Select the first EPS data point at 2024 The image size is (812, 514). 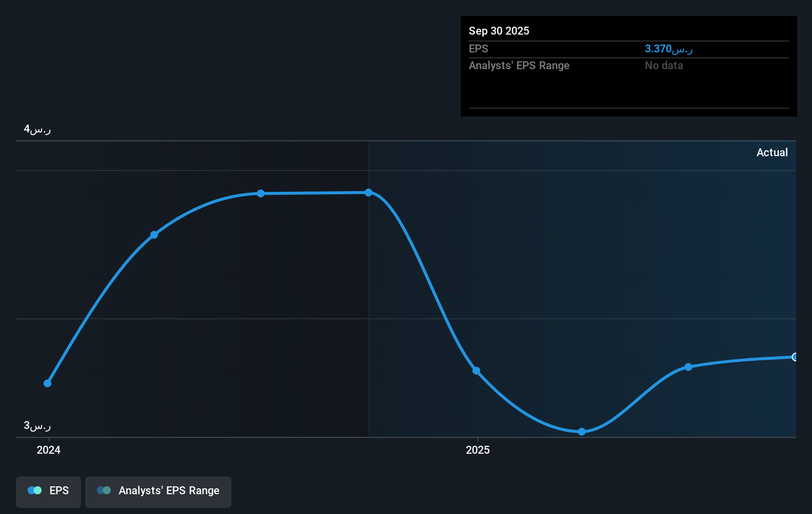click(x=47, y=383)
